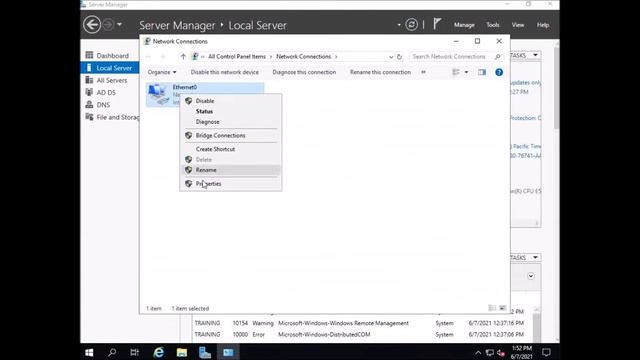The height and width of the screenshot is (360, 640).
Task: Expand the events section circular chevron
Action: [531, 276]
